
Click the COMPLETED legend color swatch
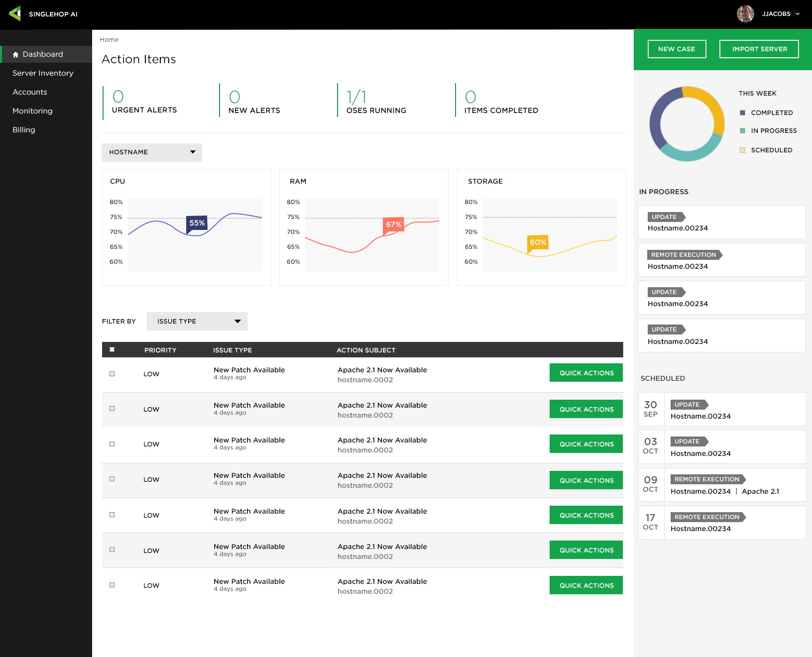[743, 112]
